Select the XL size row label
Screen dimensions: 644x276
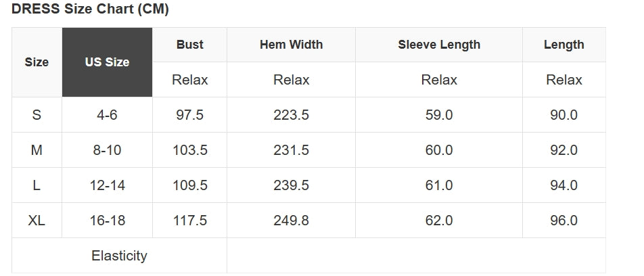coord(37,221)
